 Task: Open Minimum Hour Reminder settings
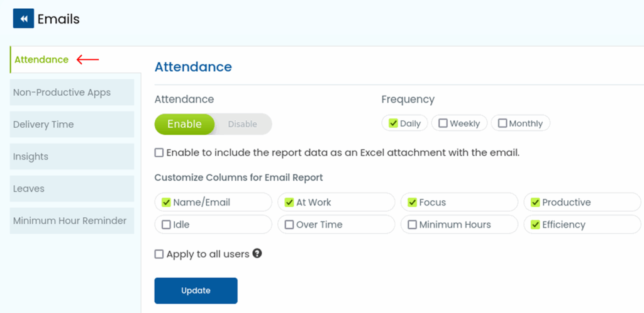[70, 221]
